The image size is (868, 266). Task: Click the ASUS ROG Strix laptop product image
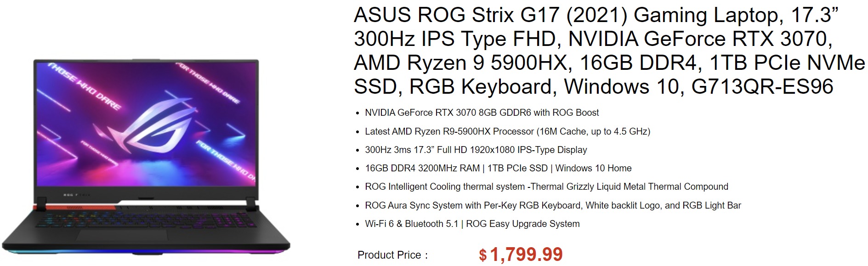click(146, 156)
